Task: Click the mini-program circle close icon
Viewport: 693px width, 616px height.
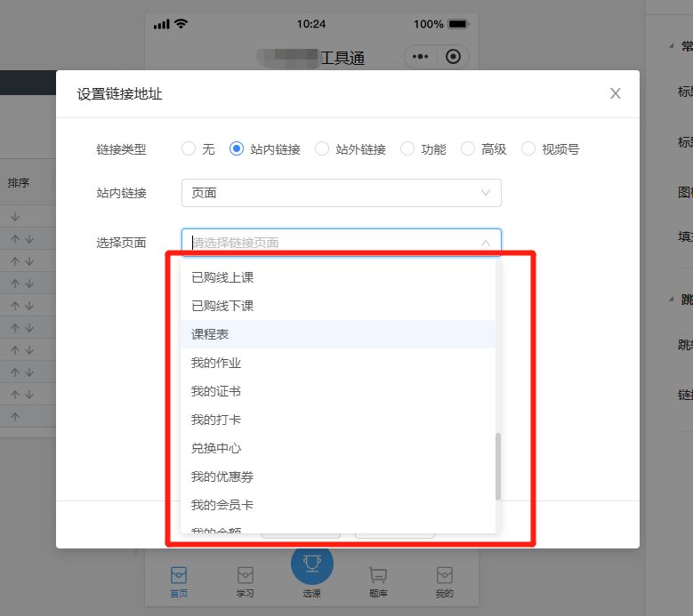Action: [x=453, y=57]
